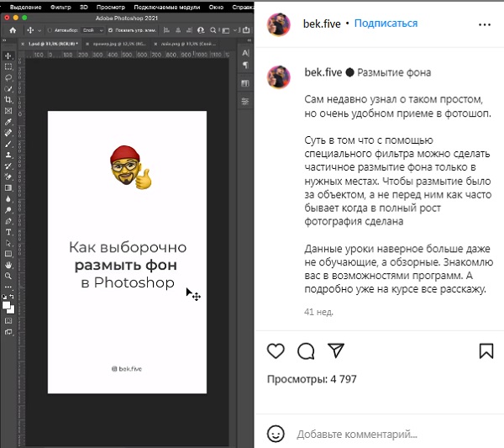This screenshot has width=504, height=448.
Task: Like the post with heart icon
Action: (x=276, y=350)
